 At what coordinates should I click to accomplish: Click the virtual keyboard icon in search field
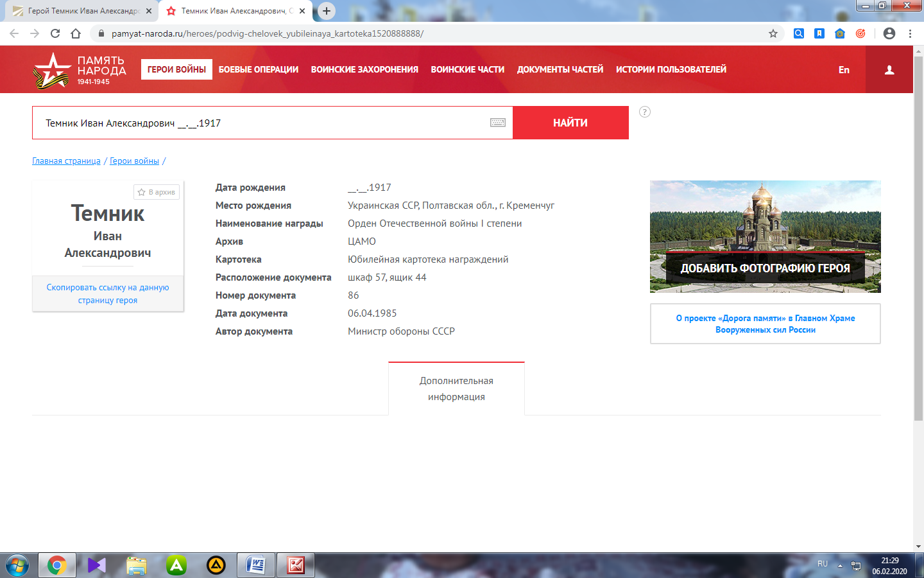(x=497, y=123)
